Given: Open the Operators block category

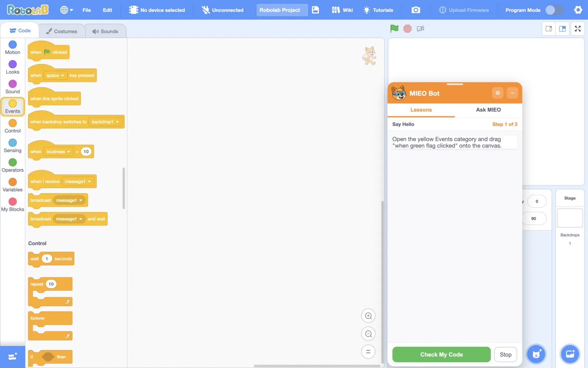Looking at the screenshot, I should coord(12,166).
